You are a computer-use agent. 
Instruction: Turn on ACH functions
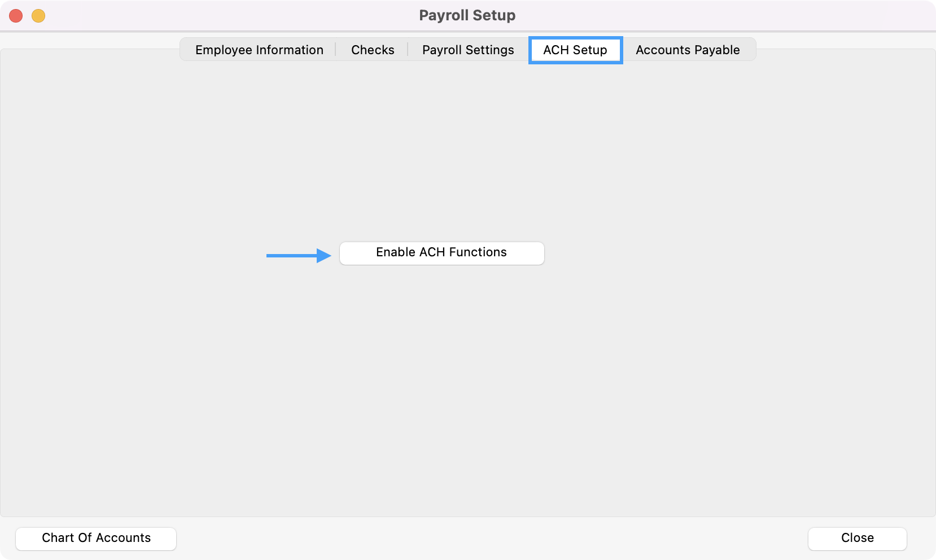pos(441,253)
